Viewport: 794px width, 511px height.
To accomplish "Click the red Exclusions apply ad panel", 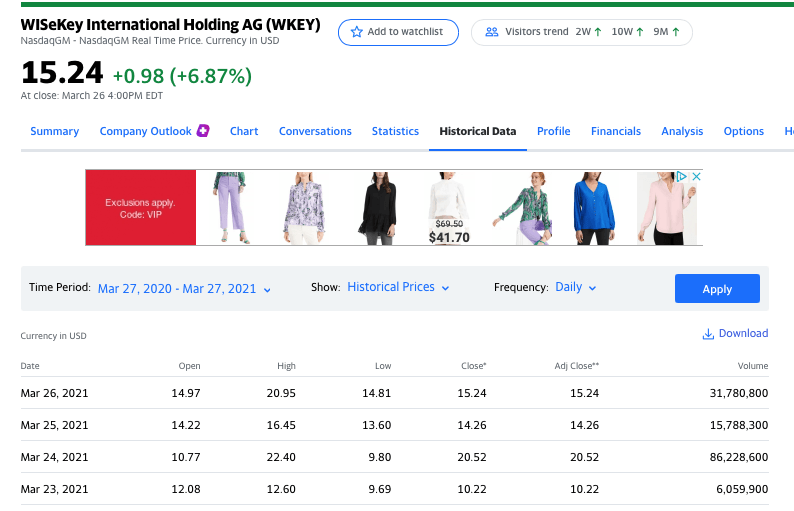I will (x=141, y=208).
